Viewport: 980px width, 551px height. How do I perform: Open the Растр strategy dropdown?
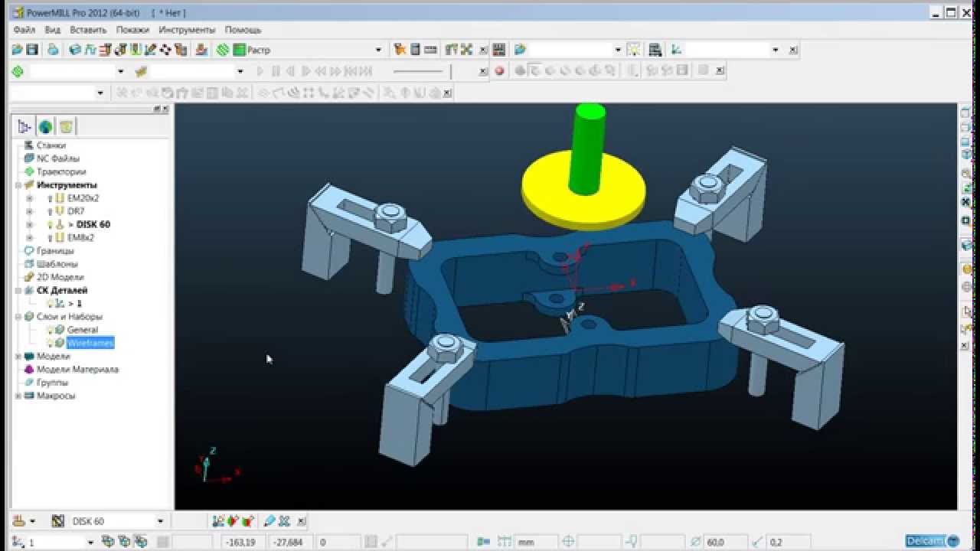378,50
